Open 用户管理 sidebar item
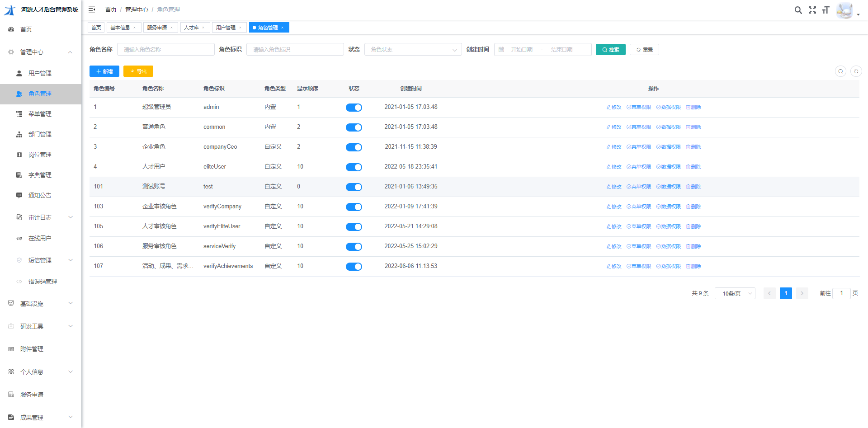Image resolution: width=868 pixels, height=428 pixels. [x=40, y=73]
